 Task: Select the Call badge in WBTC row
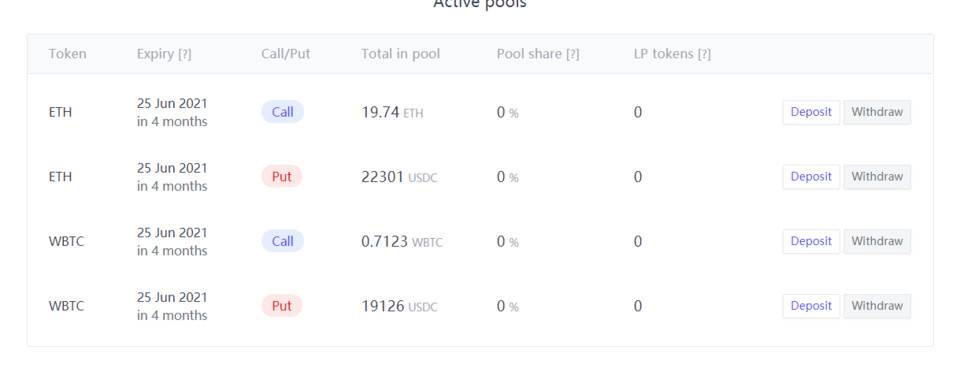pos(282,241)
